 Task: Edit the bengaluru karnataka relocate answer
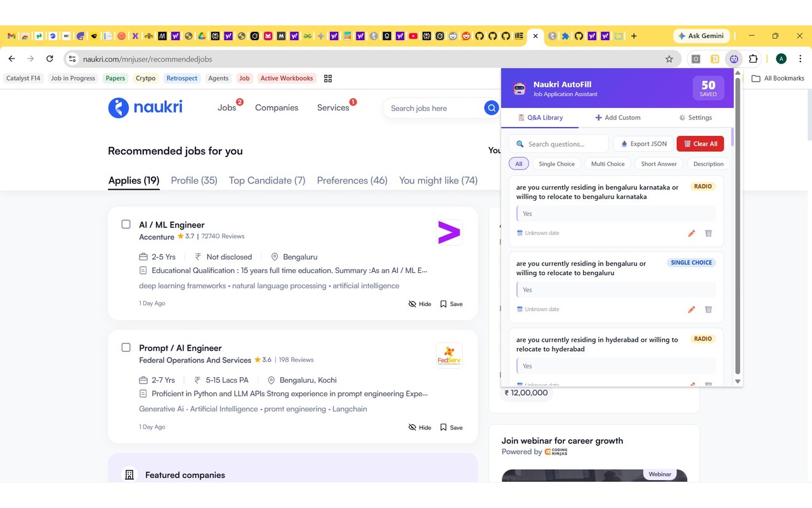click(x=691, y=233)
